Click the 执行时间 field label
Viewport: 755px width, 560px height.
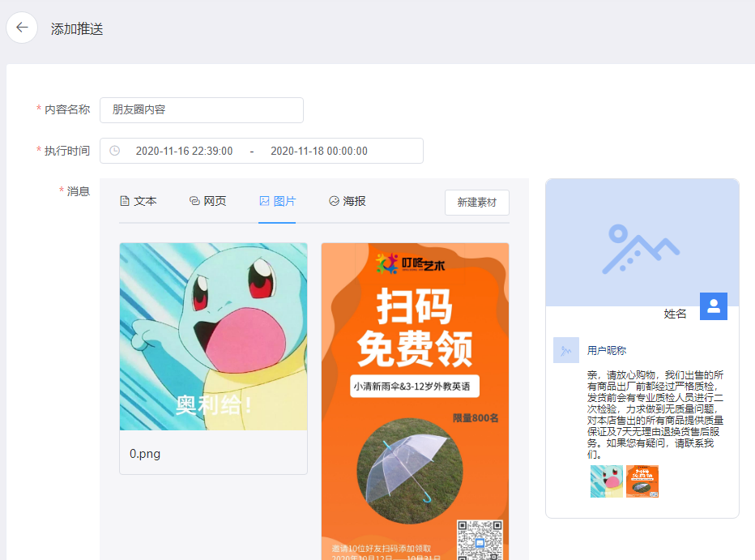[x=67, y=152]
